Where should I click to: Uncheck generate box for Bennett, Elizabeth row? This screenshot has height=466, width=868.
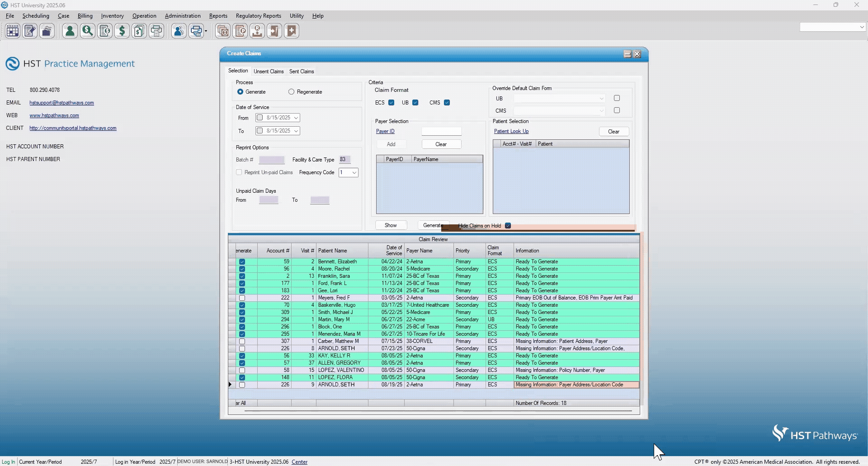[242, 262]
